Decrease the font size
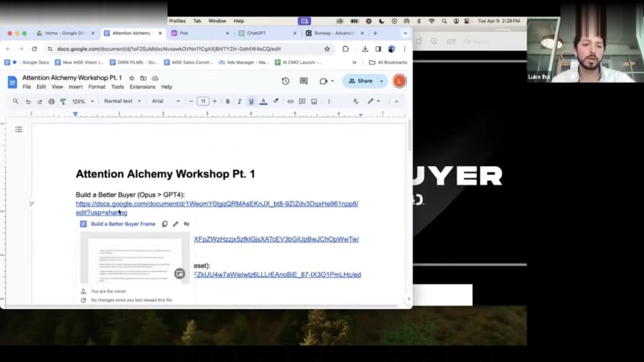The image size is (644, 362). point(191,101)
